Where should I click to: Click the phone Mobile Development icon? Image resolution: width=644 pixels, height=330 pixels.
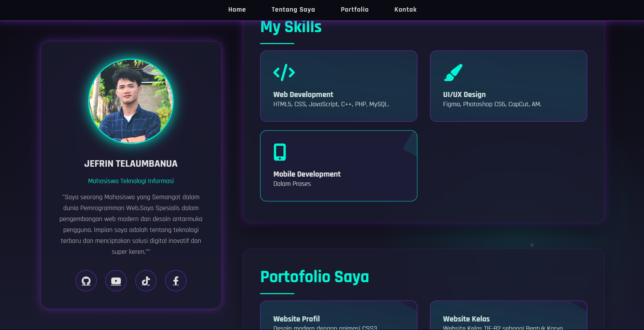(280, 152)
